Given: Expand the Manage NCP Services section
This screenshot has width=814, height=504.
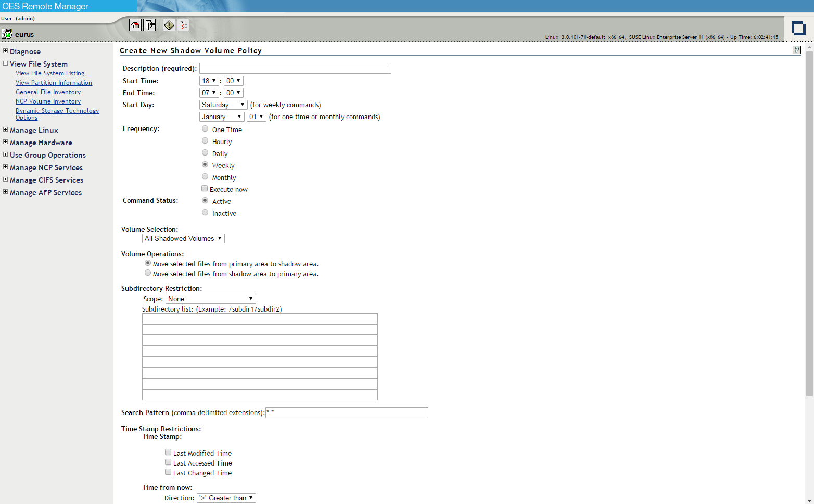Looking at the screenshot, I should (x=5, y=167).
